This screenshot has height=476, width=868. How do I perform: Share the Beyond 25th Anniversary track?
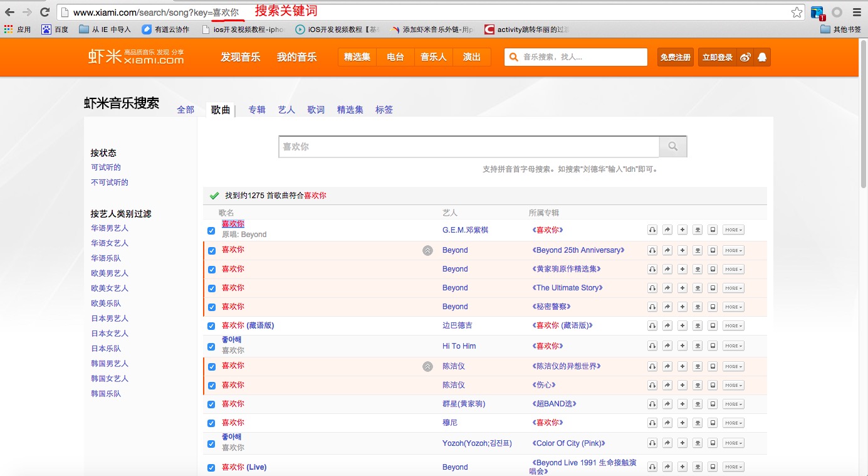click(667, 250)
